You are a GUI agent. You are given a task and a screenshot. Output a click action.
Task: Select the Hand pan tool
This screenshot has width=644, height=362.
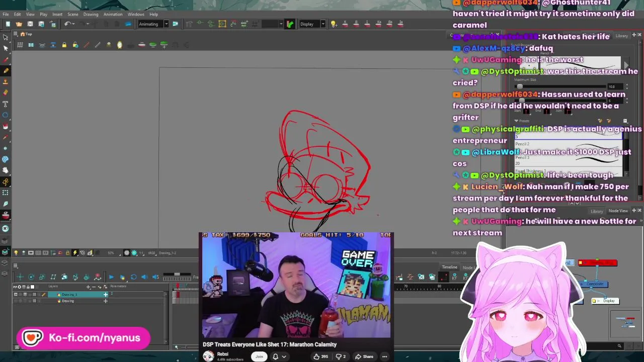pyautogui.click(x=6, y=170)
